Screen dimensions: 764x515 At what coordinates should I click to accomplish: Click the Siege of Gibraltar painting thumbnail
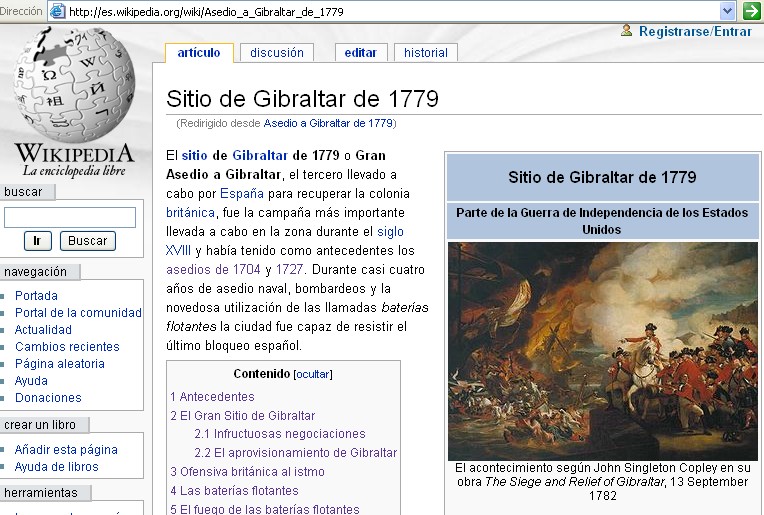[x=603, y=351]
